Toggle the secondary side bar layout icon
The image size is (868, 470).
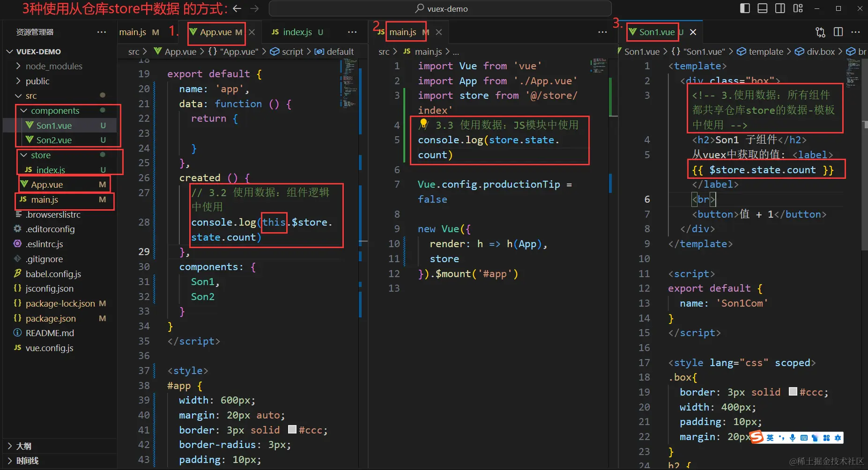(x=780, y=8)
